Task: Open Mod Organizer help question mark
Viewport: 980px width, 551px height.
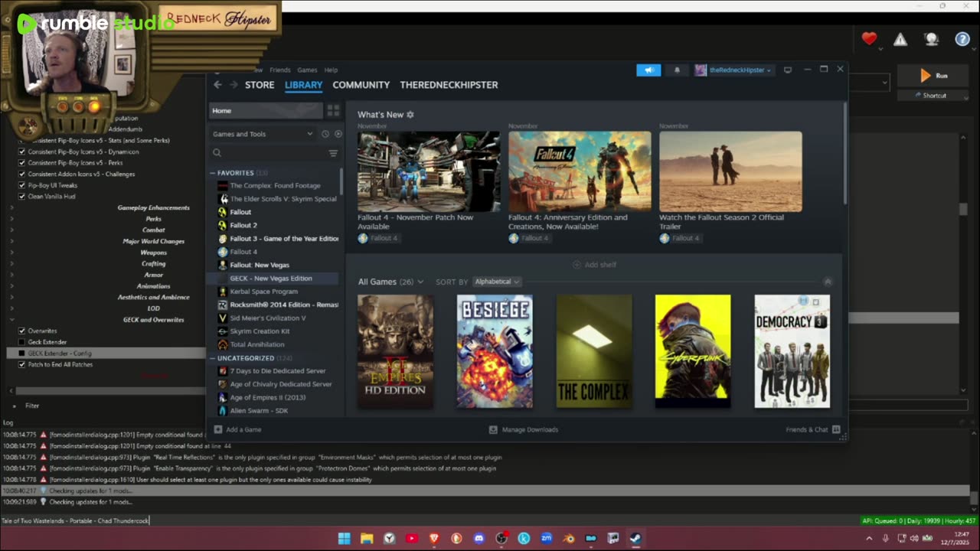Action: (962, 39)
